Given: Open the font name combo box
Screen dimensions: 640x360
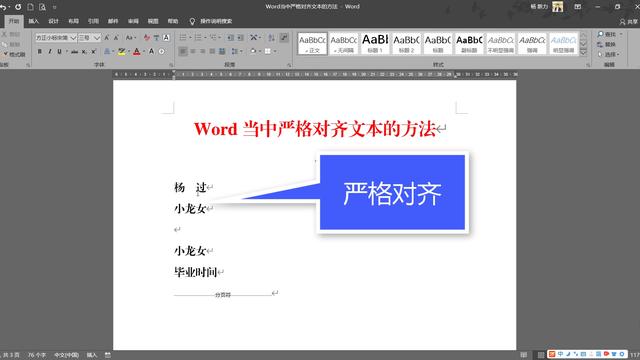Looking at the screenshot, I should [x=56, y=38].
